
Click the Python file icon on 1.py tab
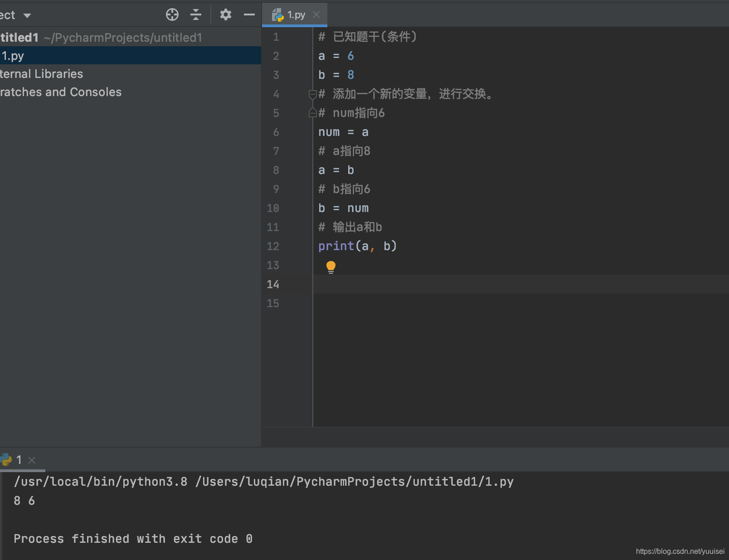pyautogui.click(x=277, y=15)
